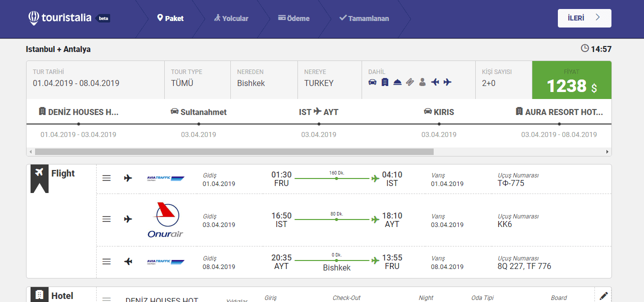Open hamburger menu for FRU to IST flight
Screen dimensions: 644x302
[x=106, y=178]
